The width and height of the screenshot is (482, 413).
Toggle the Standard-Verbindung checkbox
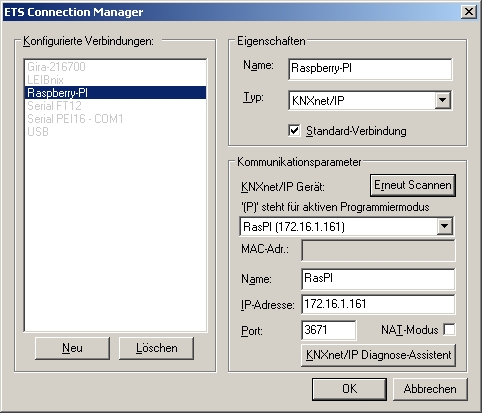tap(294, 131)
